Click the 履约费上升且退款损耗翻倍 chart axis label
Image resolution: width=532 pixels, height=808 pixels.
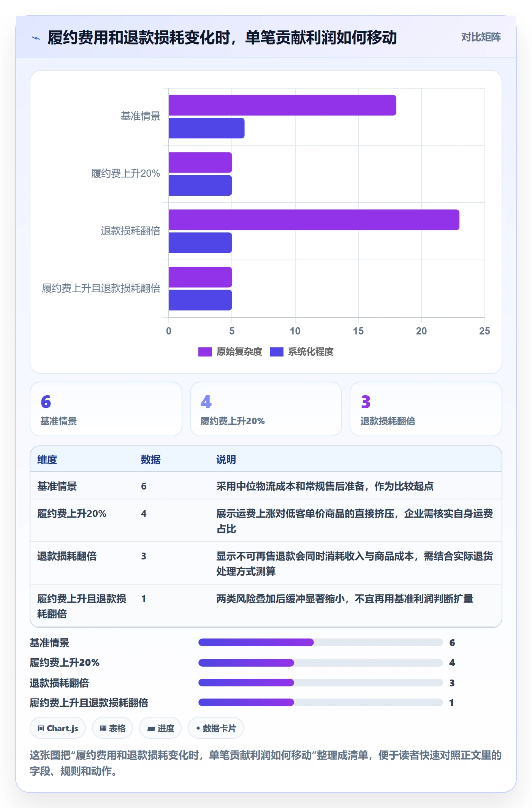click(x=101, y=288)
